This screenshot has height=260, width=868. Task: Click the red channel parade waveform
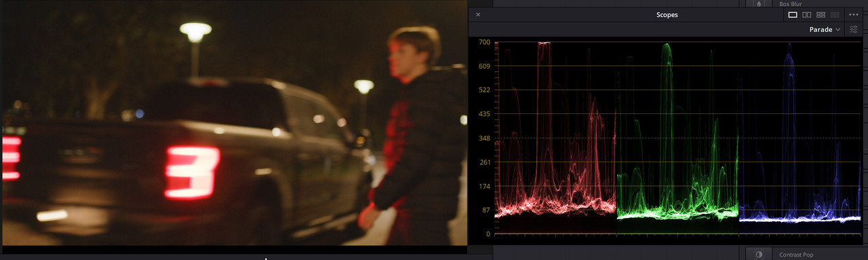(x=555, y=138)
